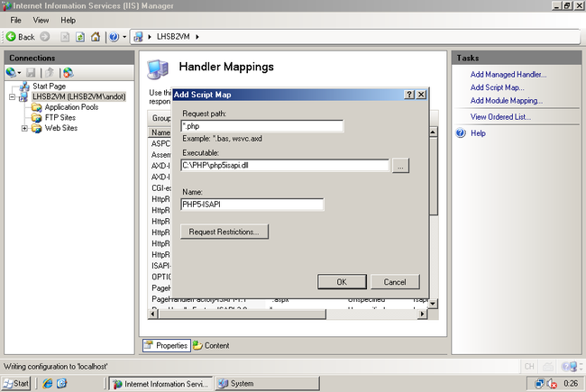
Task: Click the Forward navigation arrow icon
Action: pos(45,37)
